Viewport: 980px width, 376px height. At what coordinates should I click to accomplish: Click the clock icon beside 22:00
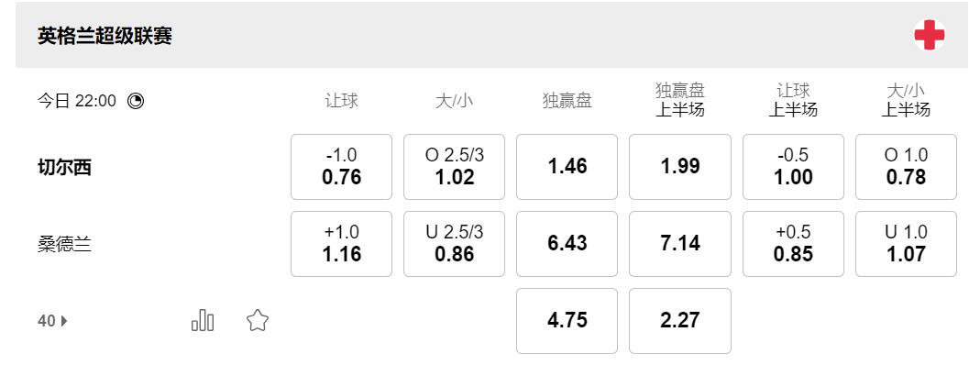click(x=136, y=101)
